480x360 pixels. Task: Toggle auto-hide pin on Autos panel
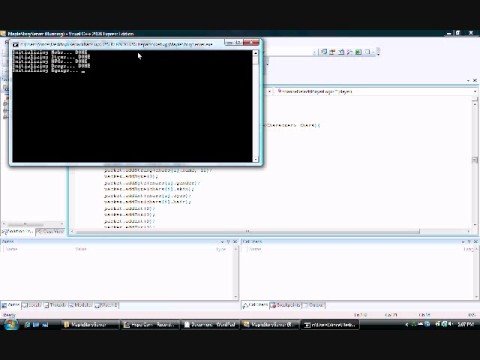228,241
